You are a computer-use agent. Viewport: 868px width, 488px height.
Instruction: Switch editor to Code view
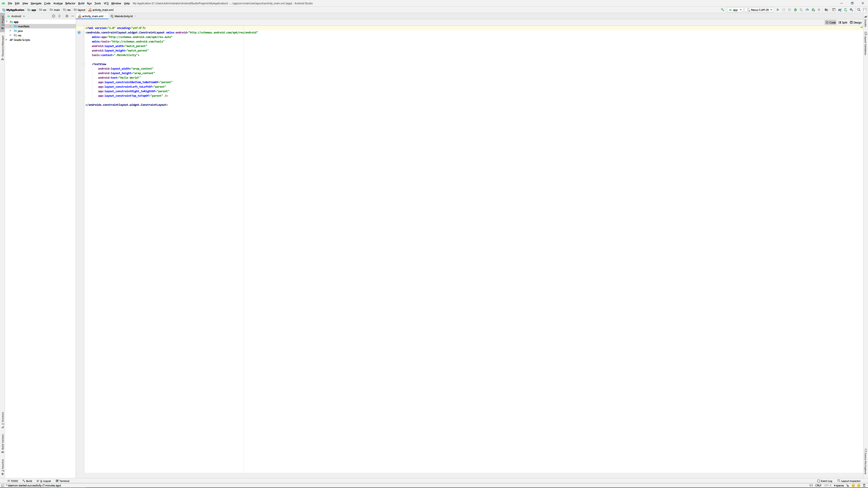[831, 23]
